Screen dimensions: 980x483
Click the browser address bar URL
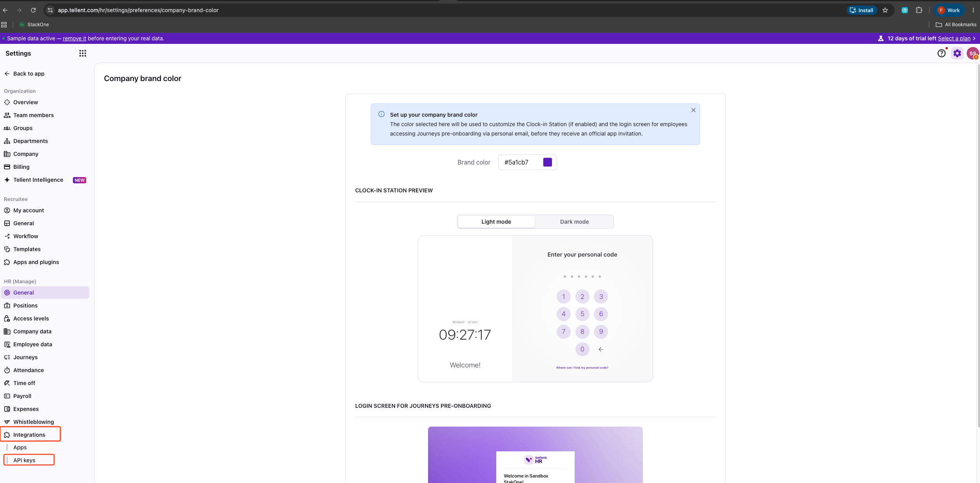pyautogui.click(x=138, y=10)
